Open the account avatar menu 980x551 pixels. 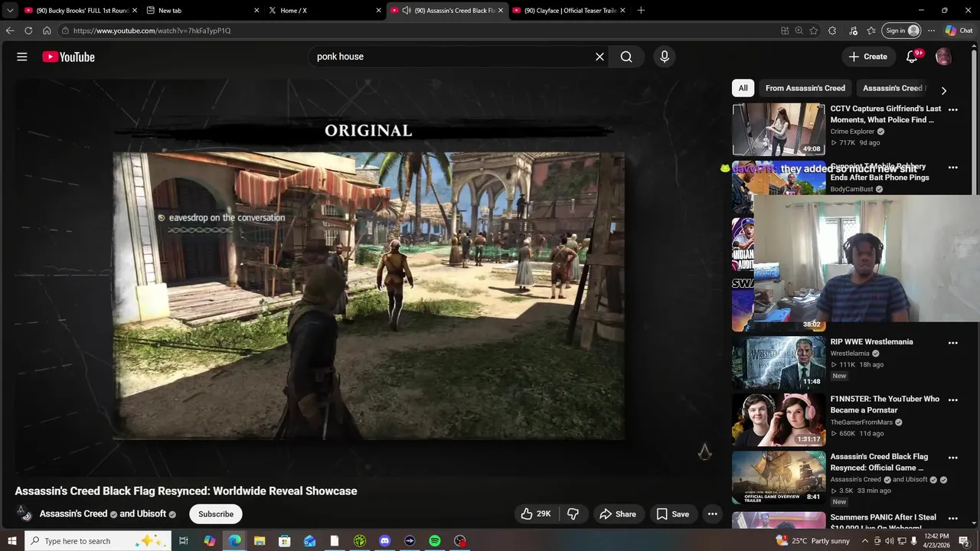click(x=943, y=57)
